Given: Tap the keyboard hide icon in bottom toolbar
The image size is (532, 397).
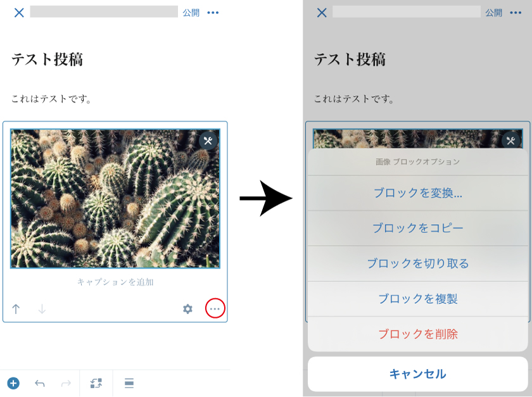Looking at the screenshot, I should (129, 384).
